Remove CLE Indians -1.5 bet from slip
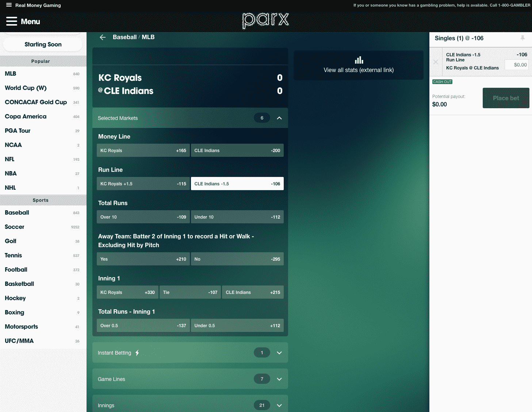This screenshot has height=412, width=532. click(x=436, y=62)
